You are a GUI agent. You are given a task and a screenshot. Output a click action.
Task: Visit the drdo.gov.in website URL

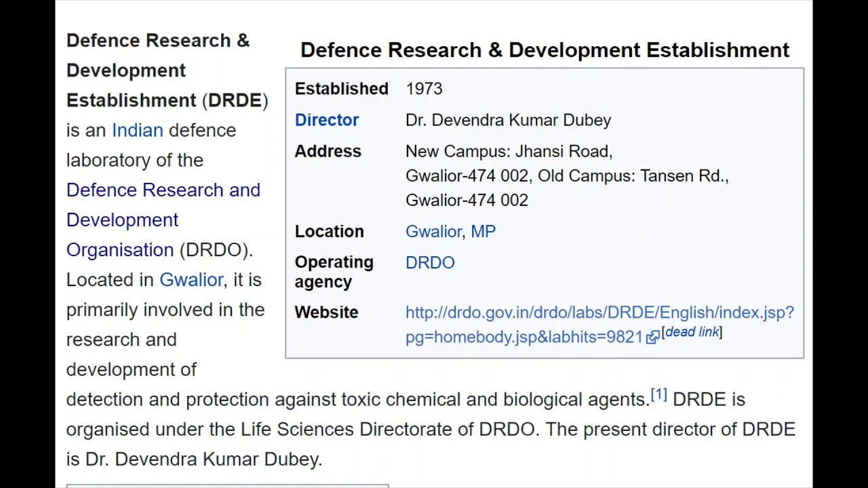[599, 325]
